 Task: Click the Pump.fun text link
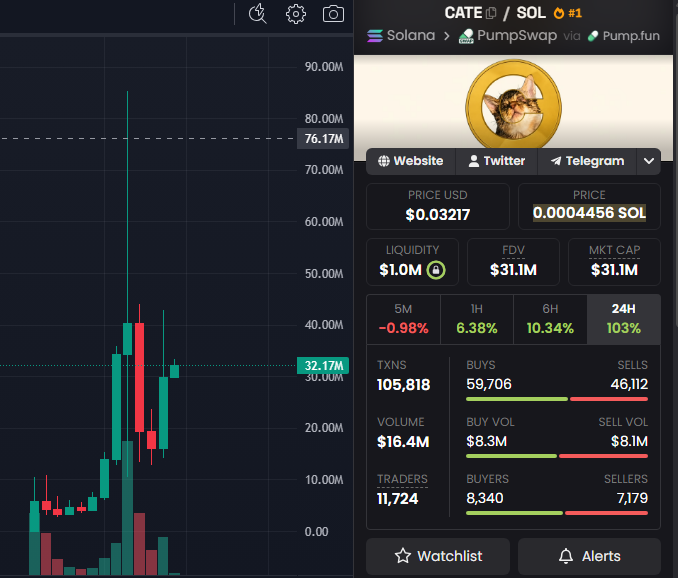pos(631,36)
